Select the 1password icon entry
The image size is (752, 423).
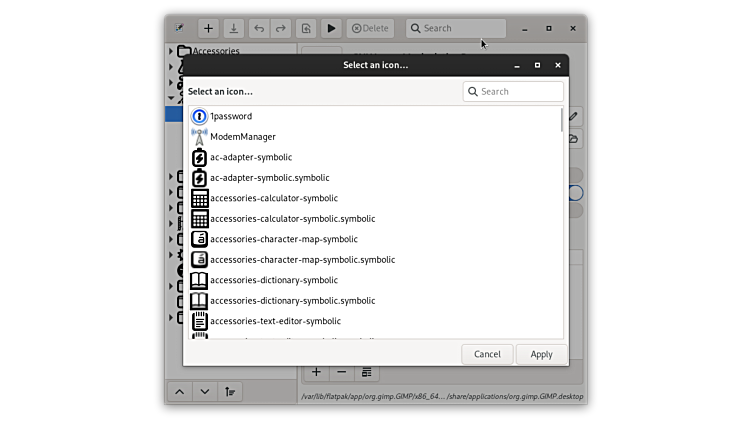(230, 116)
